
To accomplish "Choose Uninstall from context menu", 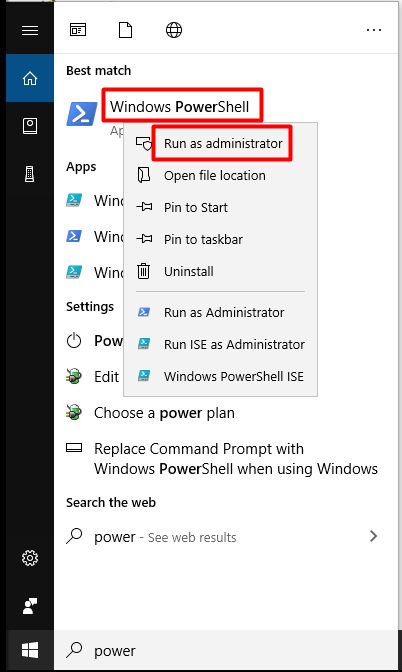I will click(x=189, y=271).
